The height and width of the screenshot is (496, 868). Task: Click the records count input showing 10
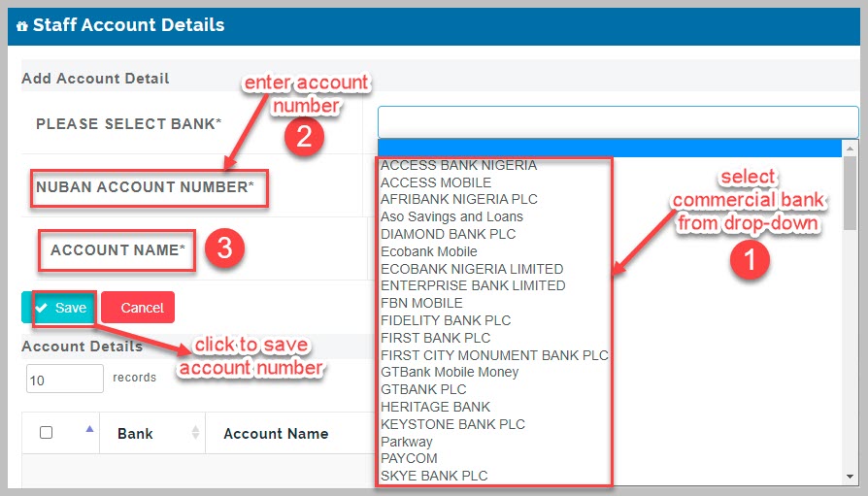coord(65,379)
